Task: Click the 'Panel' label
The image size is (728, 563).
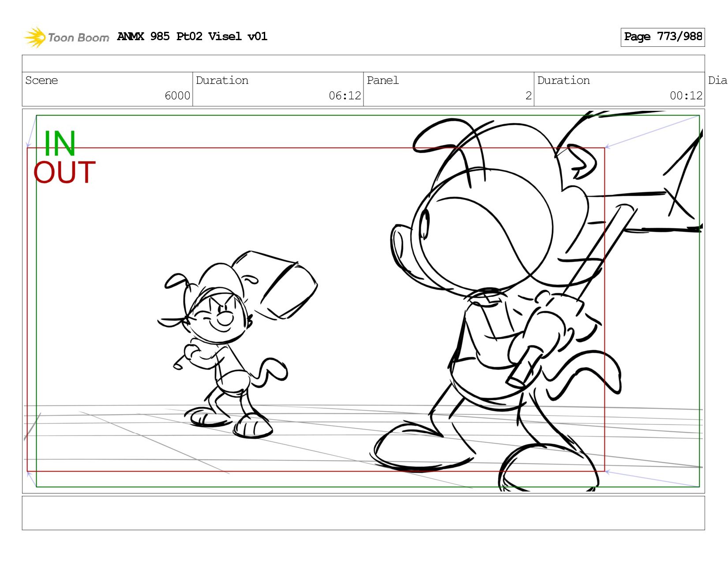Action: (x=383, y=80)
